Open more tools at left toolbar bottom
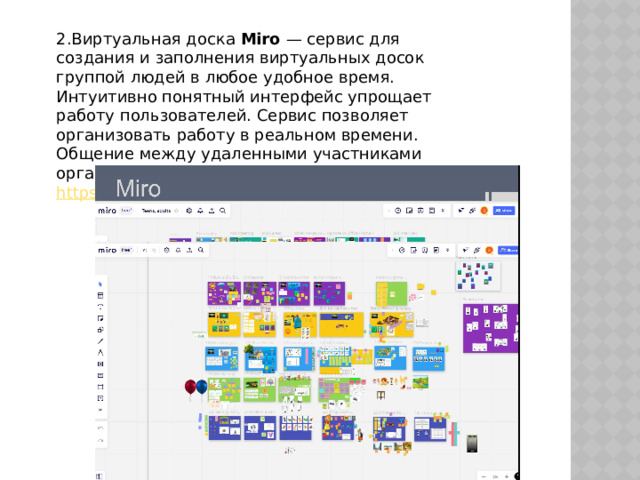 point(100,409)
